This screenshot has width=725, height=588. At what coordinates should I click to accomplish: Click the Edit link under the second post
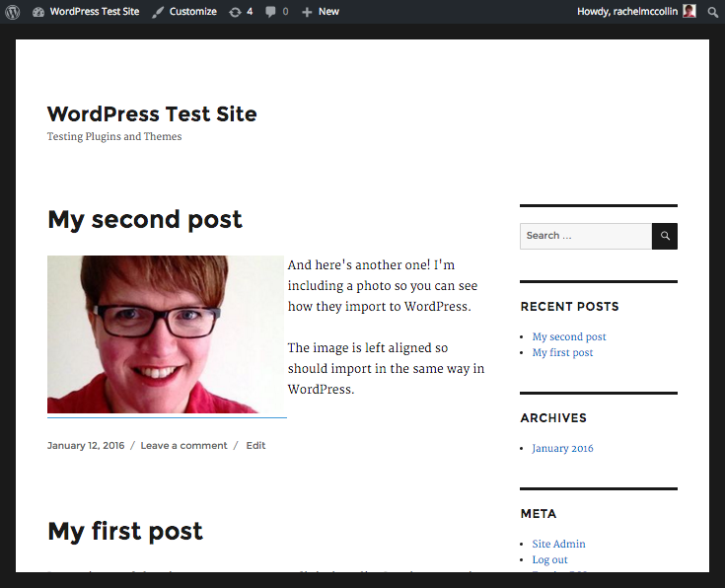(x=255, y=446)
